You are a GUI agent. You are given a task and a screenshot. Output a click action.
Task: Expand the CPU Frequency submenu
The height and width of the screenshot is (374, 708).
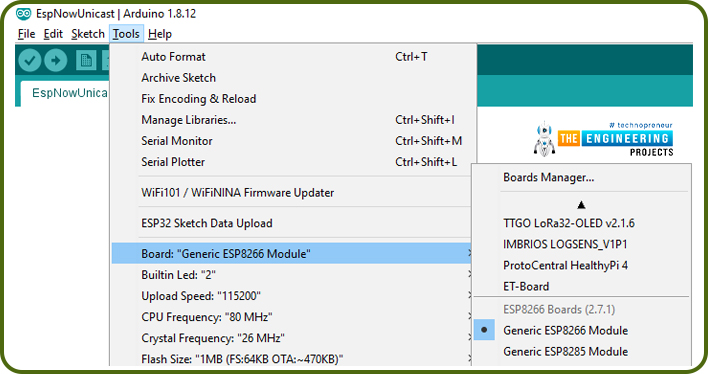tap(292, 317)
